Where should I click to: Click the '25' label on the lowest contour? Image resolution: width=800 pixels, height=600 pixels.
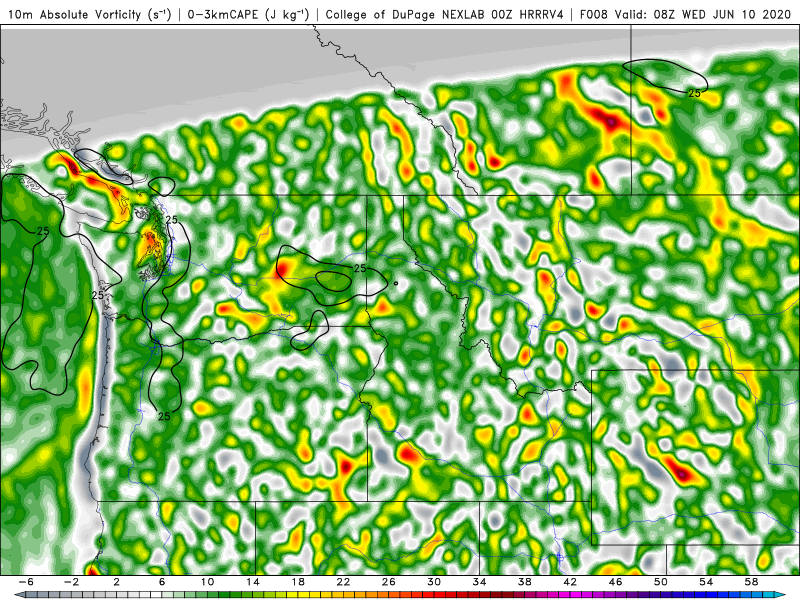[164, 416]
